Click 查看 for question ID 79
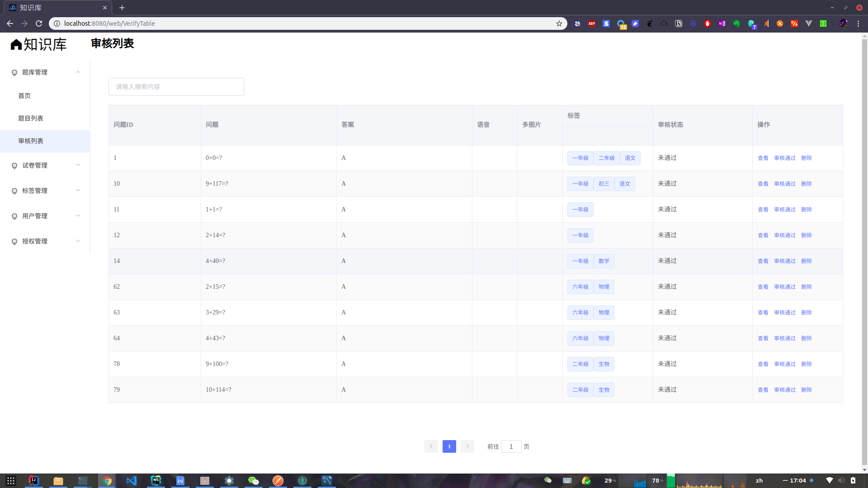This screenshot has width=868, height=488. pos(763,390)
